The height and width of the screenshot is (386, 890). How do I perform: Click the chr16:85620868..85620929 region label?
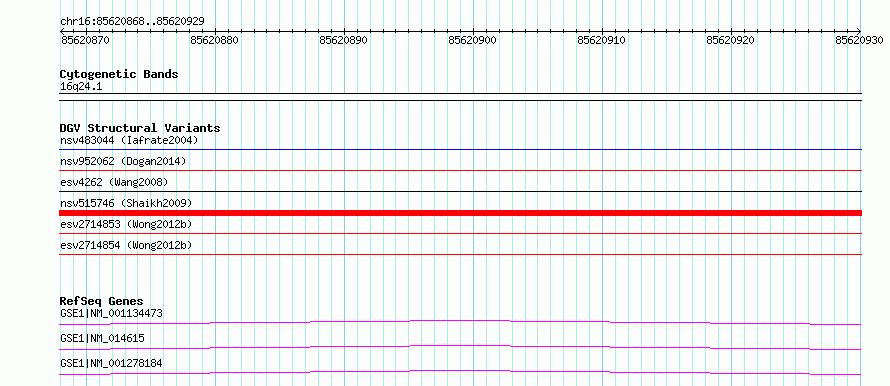pos(132,22)
